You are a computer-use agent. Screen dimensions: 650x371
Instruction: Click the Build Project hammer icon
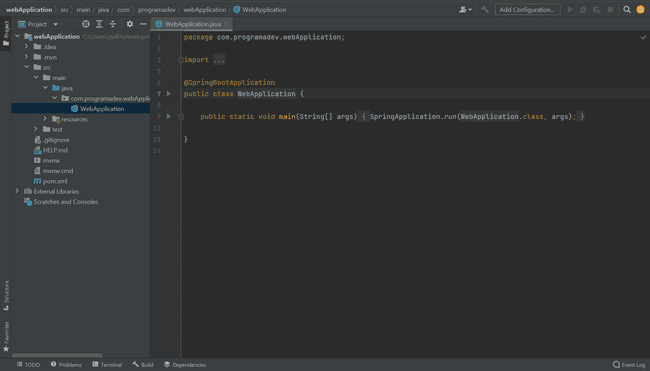coord(485,9)
